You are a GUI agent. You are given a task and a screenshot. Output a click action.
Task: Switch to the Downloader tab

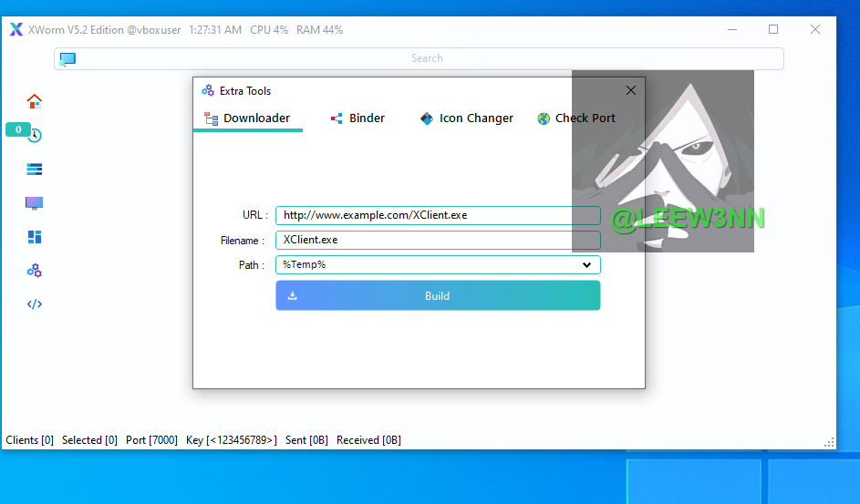tap(247, 118)
